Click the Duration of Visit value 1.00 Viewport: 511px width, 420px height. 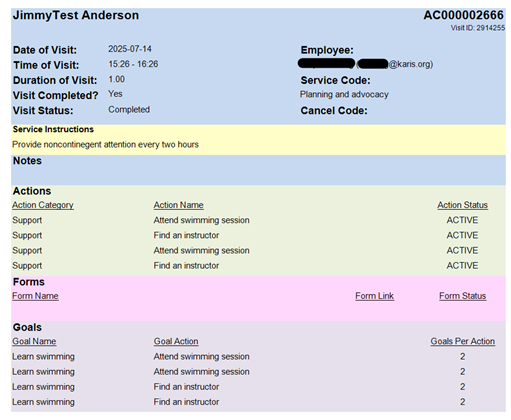pos(117,79)
